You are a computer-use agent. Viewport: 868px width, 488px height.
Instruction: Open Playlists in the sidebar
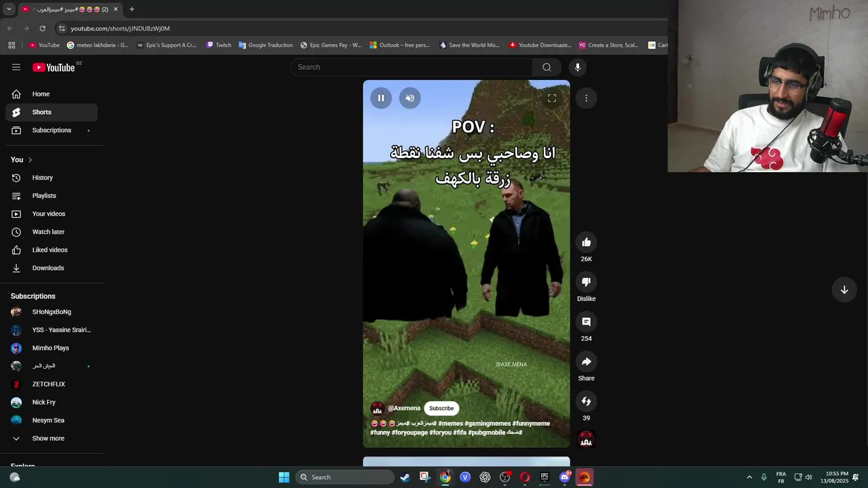[52, 196]
